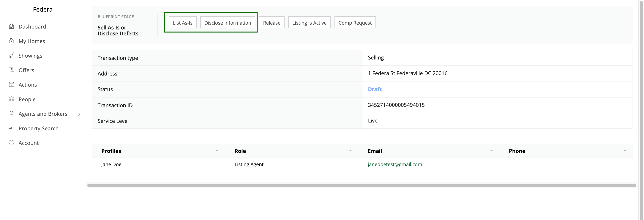
Task: Open the janedoetest@gmail.com email link
Action: (395, 164)
